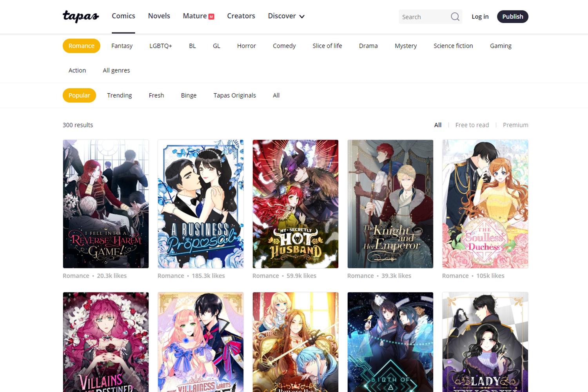588x392 pixels.
Task: Select Slice of life genre
Action: pyautogui.click(x=327, y=46)
